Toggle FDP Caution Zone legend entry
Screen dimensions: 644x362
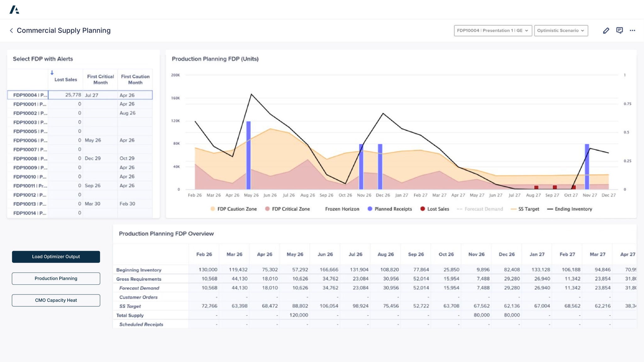(234, 209)
